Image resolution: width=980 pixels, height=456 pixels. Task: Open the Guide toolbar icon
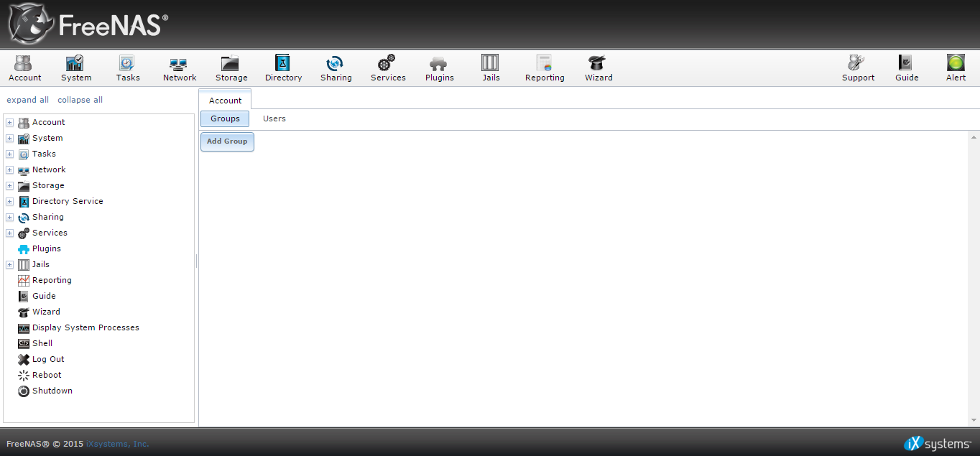tap(907, 69)
